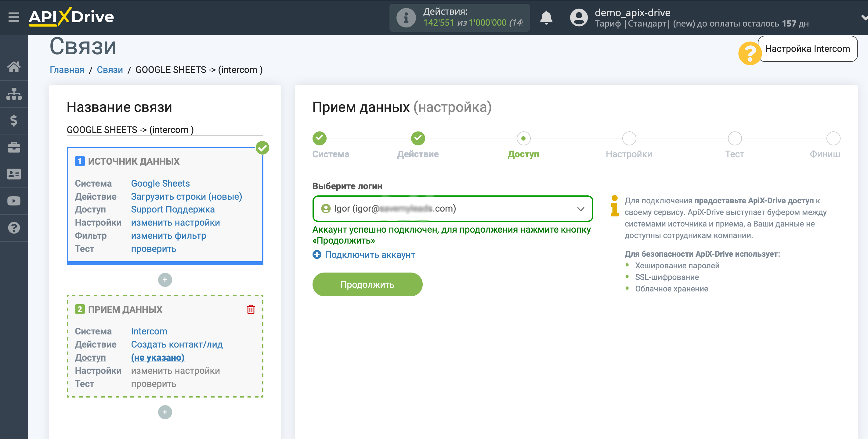Image resolution: width=868 pixels, height=439 pixels.
Task: Go to Связи breadcrumb
Action: 110,70
